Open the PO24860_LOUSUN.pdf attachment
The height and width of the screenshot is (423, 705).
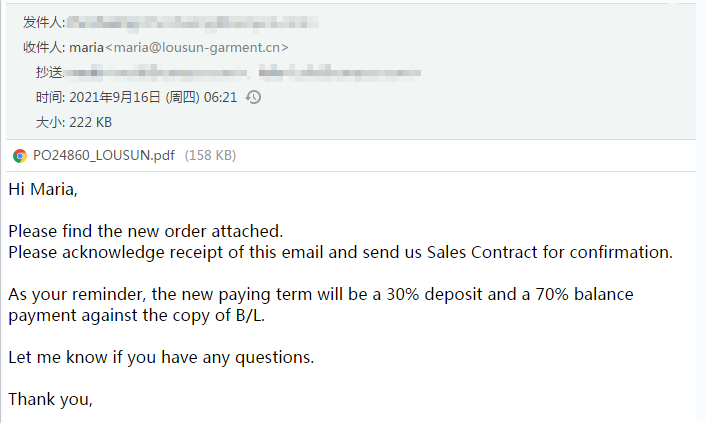[104, 156]
